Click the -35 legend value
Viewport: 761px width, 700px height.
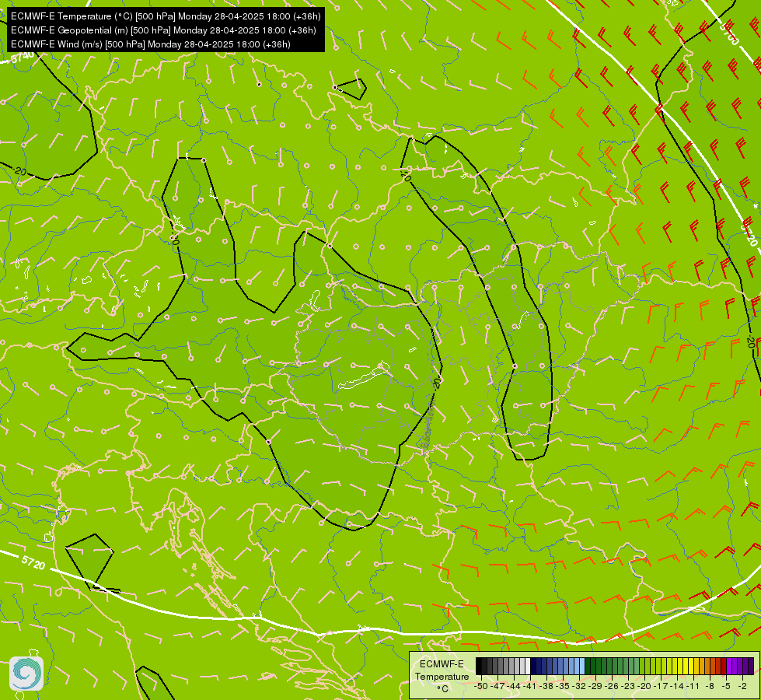point(564,686)
